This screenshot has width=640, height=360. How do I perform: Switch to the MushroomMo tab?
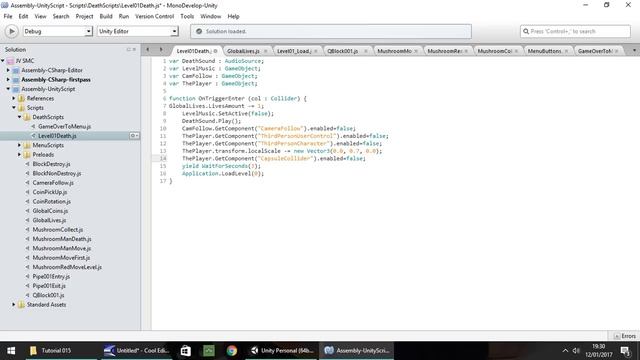point(394,51)
